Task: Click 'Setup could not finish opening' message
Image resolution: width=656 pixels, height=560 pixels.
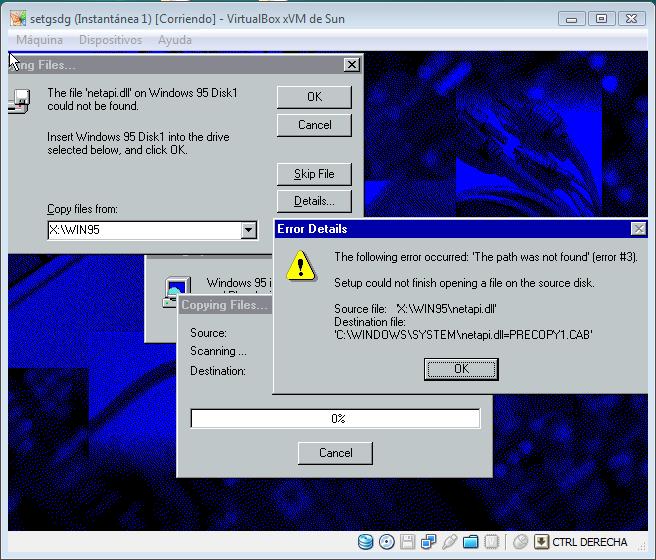Action: pyautogui.click(x=464, y=283)
